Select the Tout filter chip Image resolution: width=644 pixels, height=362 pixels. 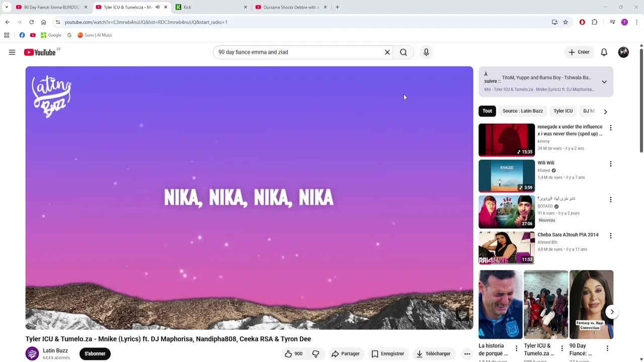pyautogui.click(x=488, y=111)
